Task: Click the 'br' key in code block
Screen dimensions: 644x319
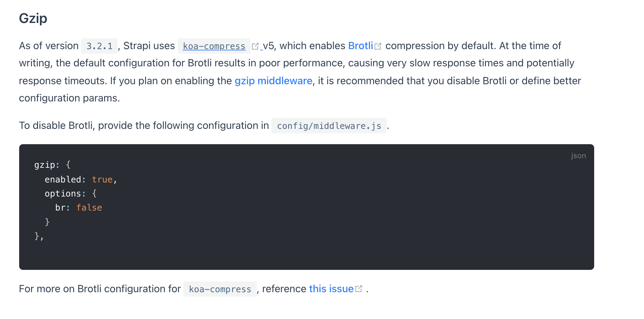Action: (60, 208)
